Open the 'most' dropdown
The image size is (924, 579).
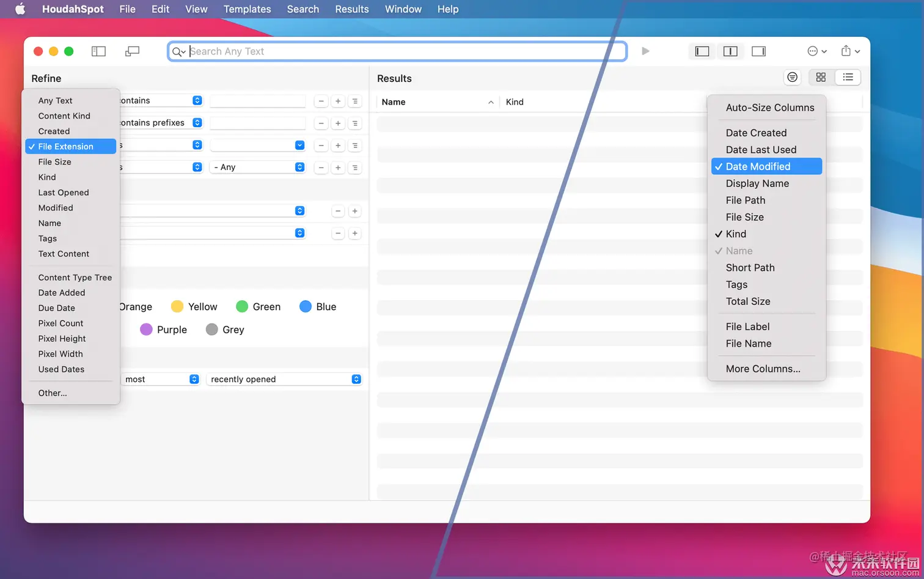160,379
